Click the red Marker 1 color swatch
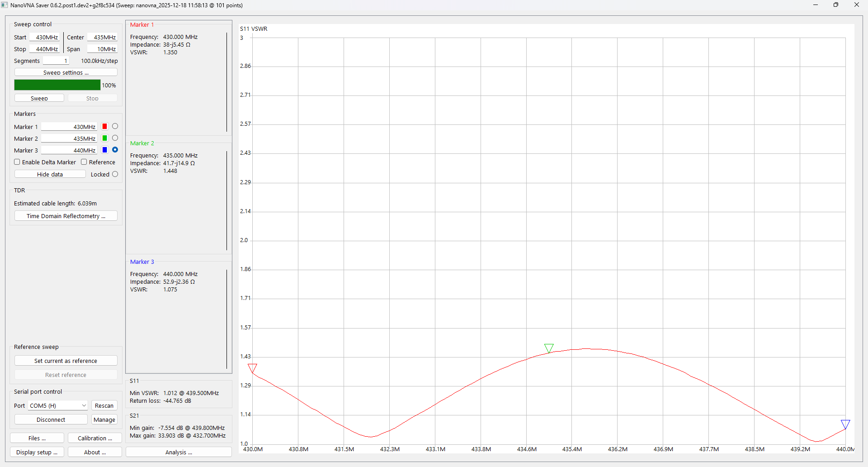868x467 pixels. 104,127
